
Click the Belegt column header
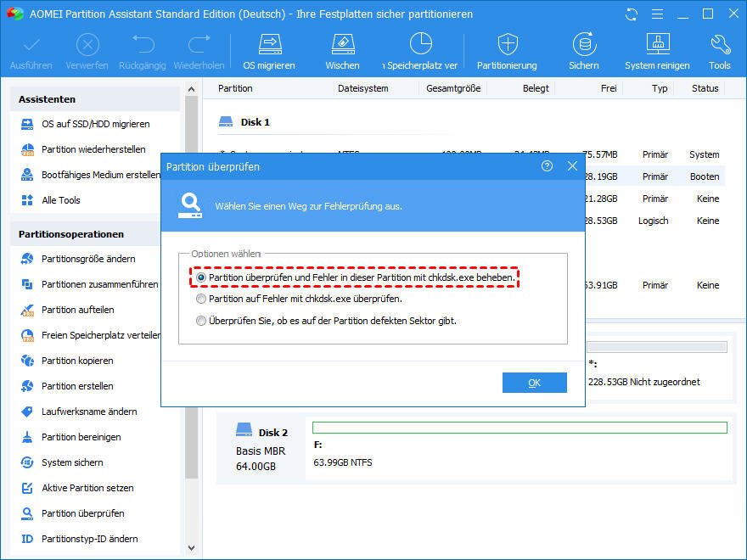pos(536,88)
